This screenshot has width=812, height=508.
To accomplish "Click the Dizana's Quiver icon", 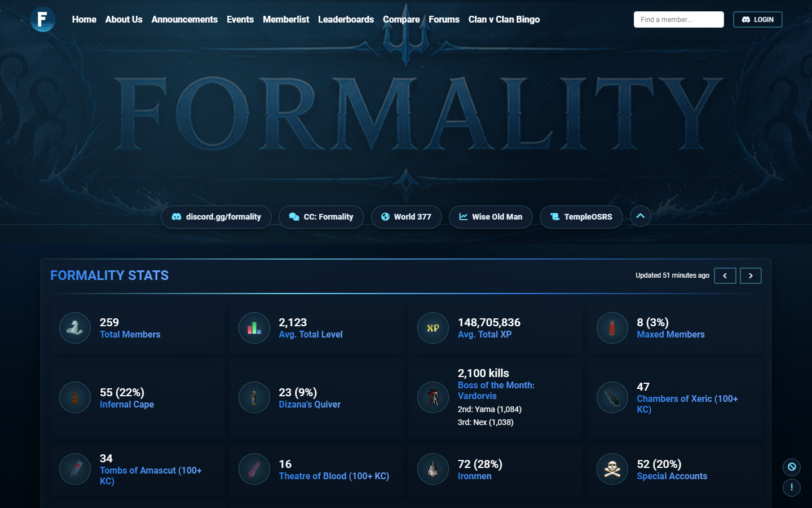I will tap(254, 397).
